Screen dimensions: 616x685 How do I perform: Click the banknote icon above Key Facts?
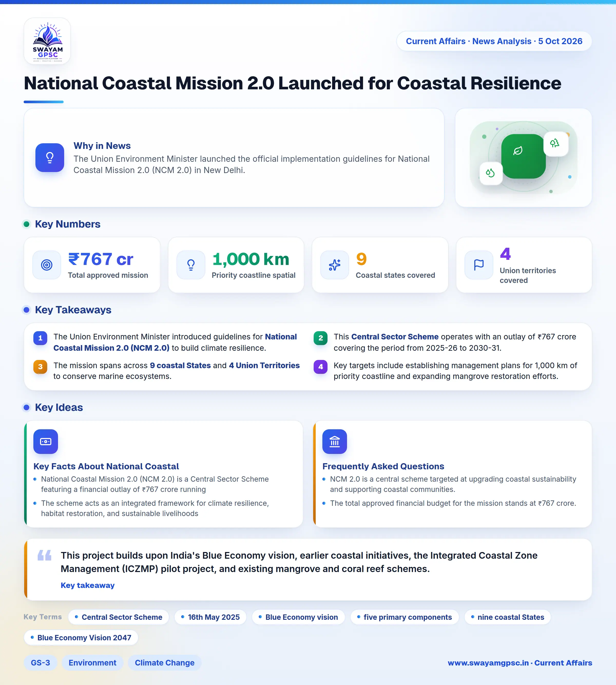(46, 442)
